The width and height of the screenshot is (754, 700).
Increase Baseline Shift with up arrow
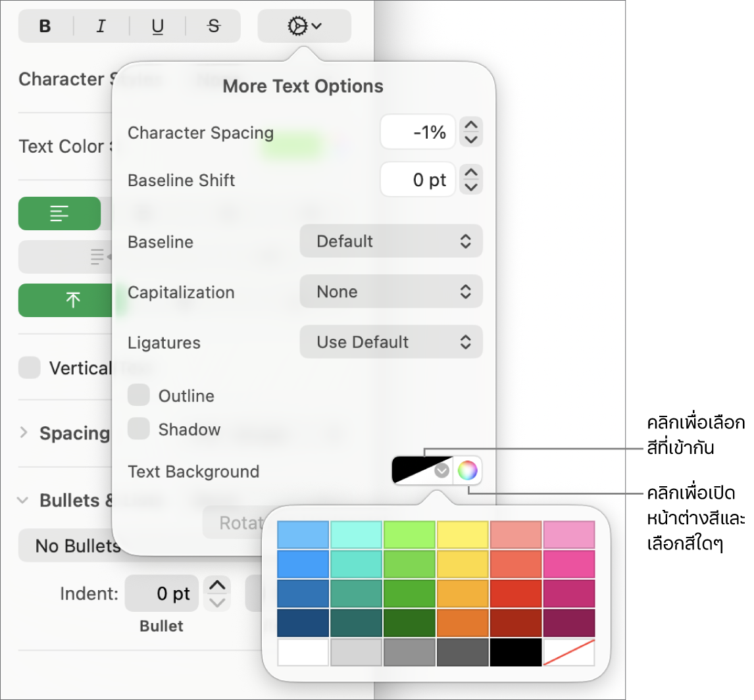[x=471, y=172]
